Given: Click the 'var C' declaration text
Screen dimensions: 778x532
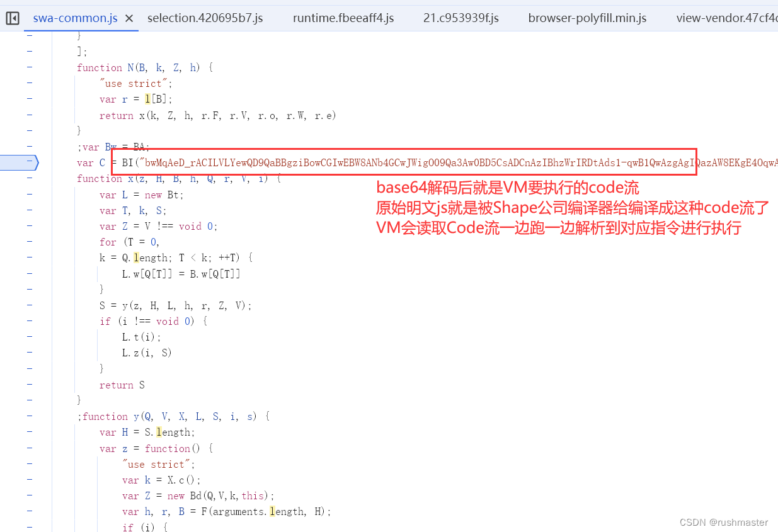Looking at the screenshot, I should click(91, 162).
